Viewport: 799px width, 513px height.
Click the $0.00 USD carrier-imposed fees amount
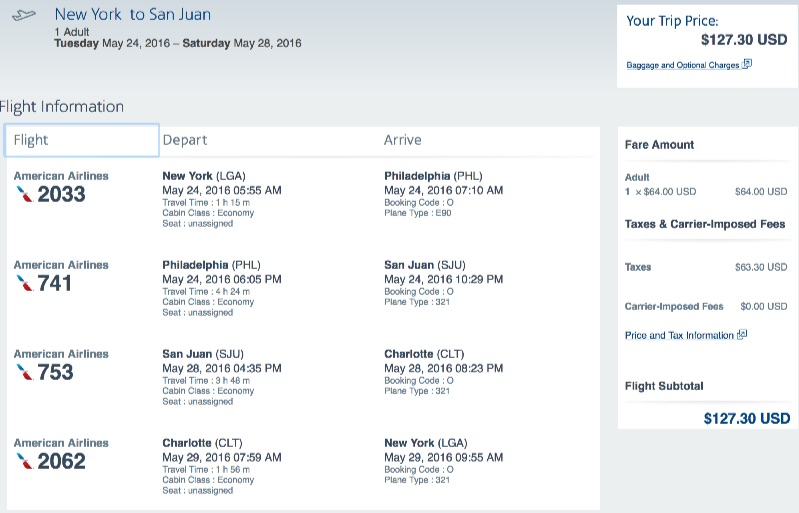click(x=764, y=307)
